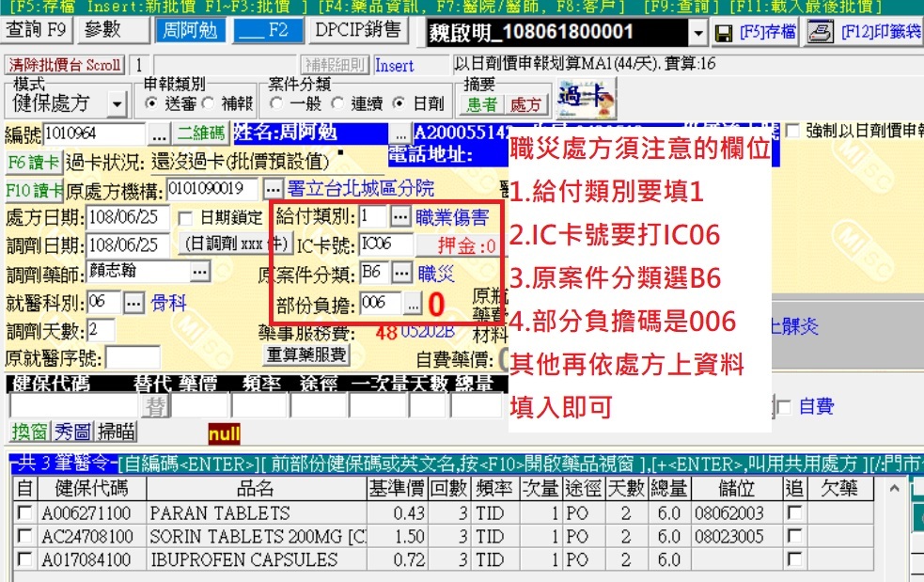Viewport: 924px width, 582px height.
Task: Click the floppy disk save icon
Action: [724, 34]
